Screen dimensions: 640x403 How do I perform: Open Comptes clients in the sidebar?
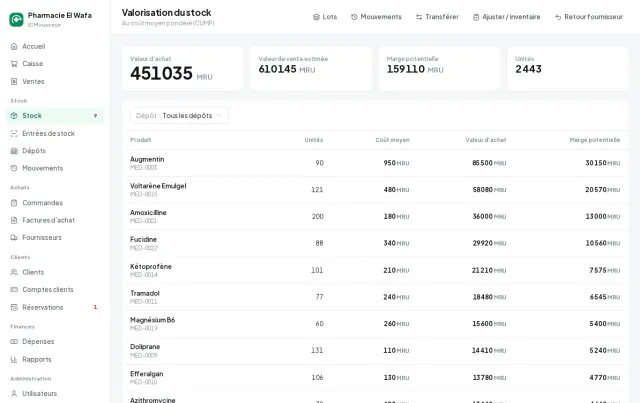point(55,289)
